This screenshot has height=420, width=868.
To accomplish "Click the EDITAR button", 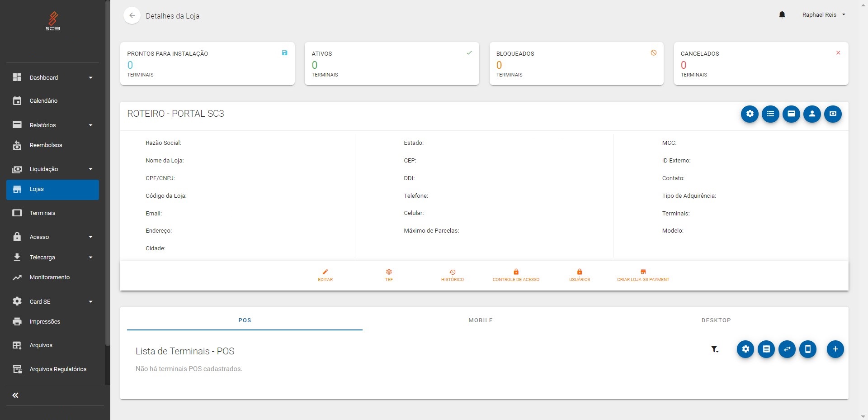I will pyautogui.click(x=325, y=275).
